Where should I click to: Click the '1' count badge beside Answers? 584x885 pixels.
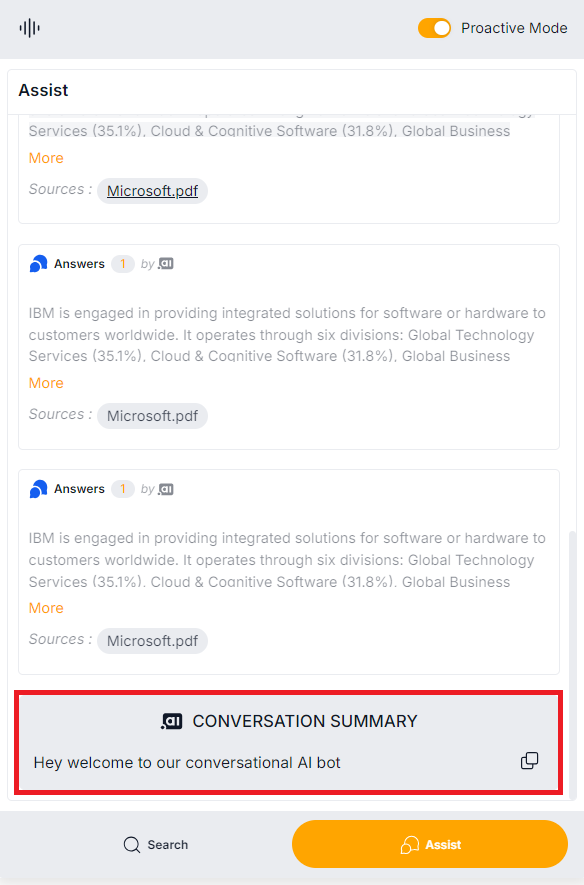122,263
